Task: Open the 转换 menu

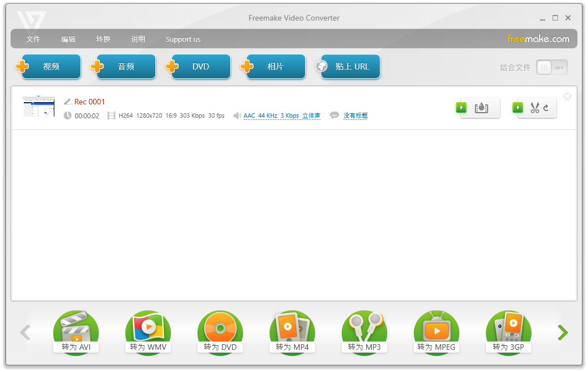Action: point(103,39)
